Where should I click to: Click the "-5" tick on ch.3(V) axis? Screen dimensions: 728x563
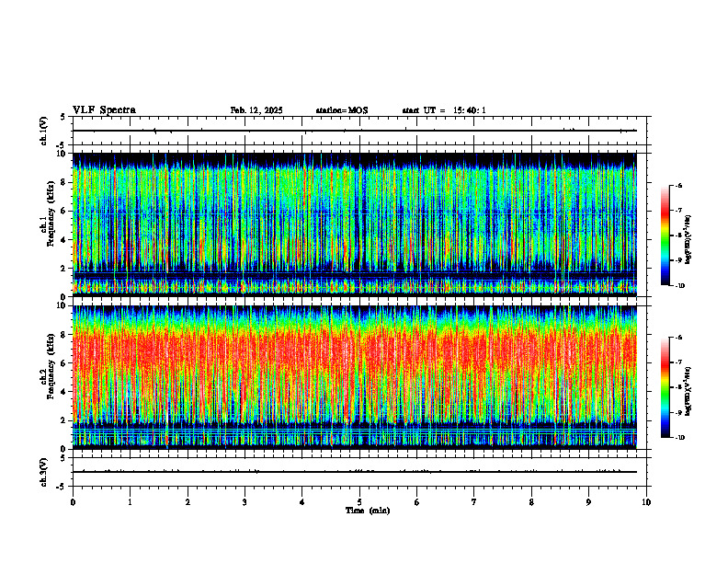point(62,487)
